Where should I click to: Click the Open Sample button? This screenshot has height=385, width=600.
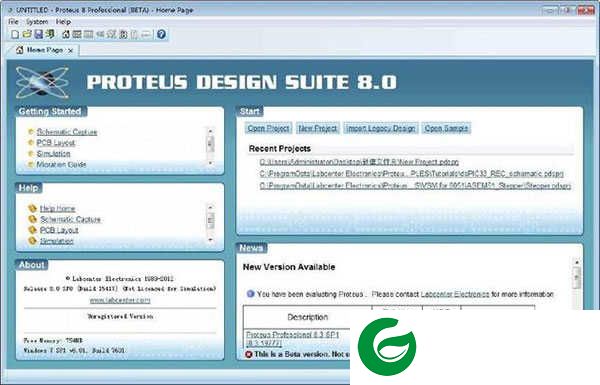[x=447, y=128]
